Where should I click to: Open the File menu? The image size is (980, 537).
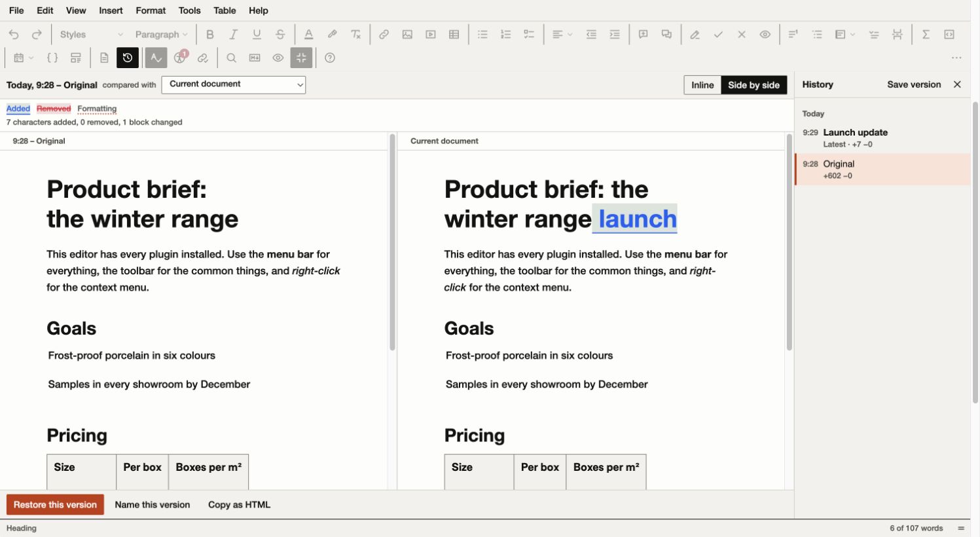(x=16, y=10)
